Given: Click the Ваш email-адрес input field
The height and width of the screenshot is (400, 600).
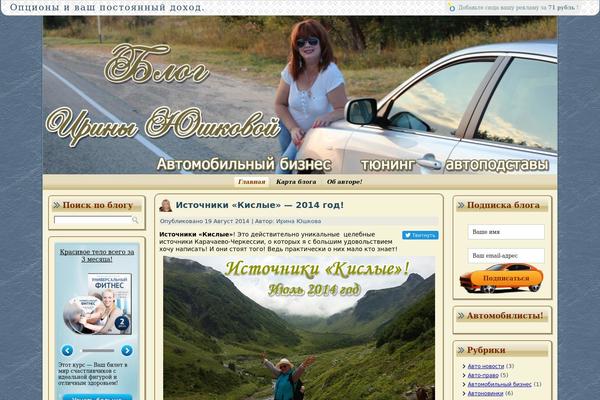Looking at the screenshot, I should pos(506,256).
